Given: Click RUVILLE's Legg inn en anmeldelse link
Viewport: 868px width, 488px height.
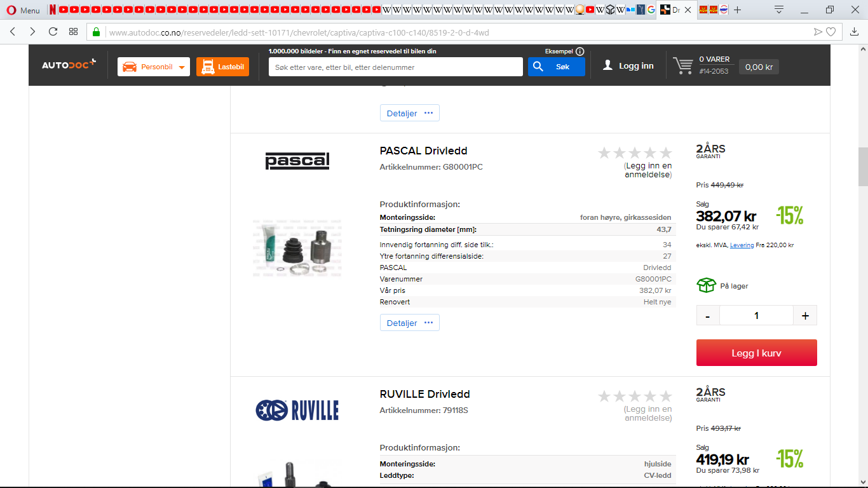Looking at the screenshot, I should (648, 414).
